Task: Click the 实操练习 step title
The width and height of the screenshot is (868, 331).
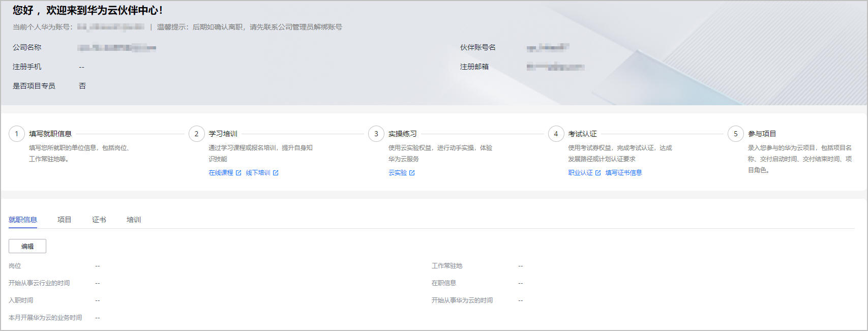Action: [x=403, y=134]
